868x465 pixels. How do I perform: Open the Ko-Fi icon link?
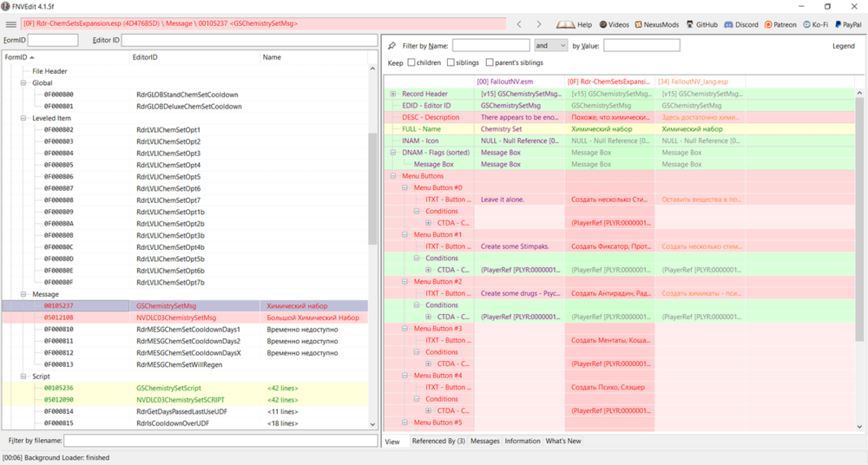point(806,24)
